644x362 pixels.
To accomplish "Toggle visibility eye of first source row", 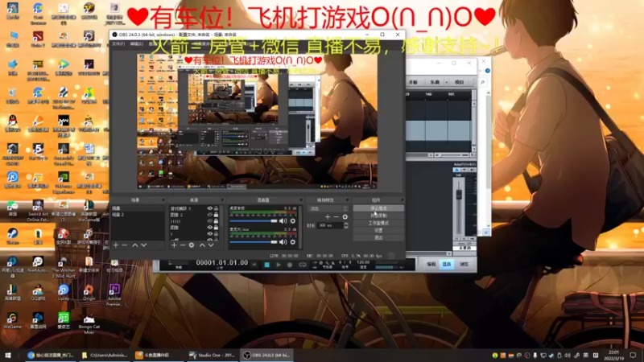I will 210,208.
